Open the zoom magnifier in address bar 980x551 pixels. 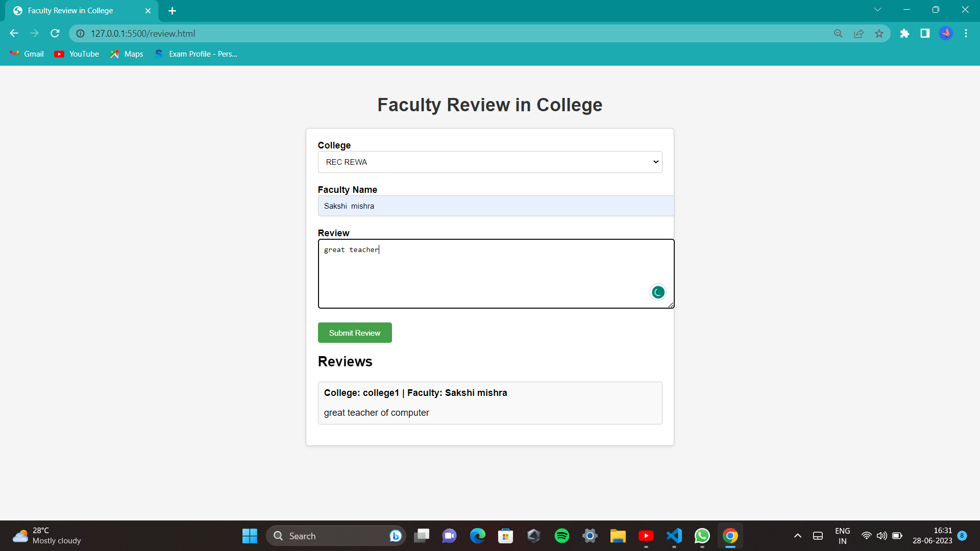(838, 34)
